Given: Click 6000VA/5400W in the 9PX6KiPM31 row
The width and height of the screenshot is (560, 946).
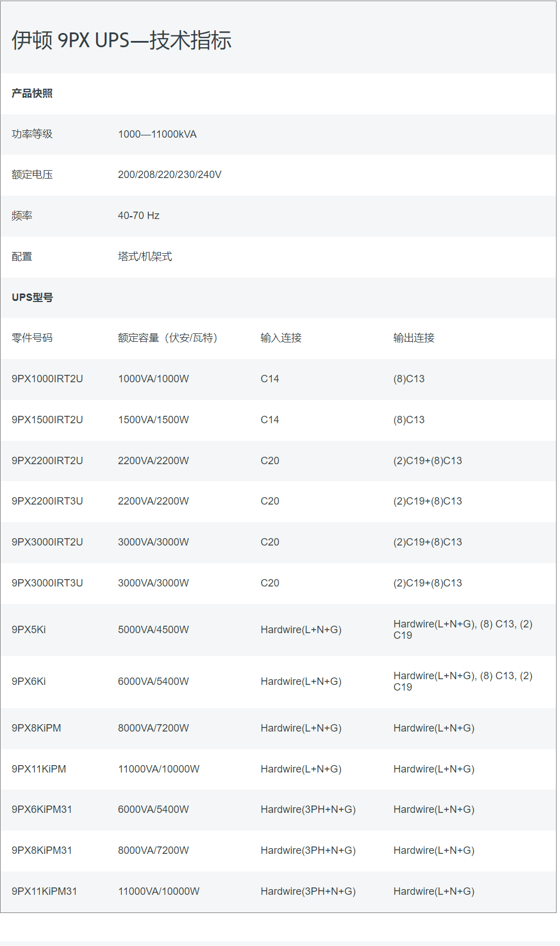Looking at the screenshot, I should 154,809.
